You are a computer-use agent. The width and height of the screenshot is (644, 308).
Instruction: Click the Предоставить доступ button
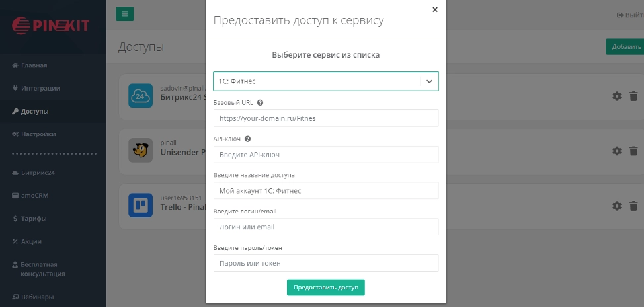(x=326, y=288)
